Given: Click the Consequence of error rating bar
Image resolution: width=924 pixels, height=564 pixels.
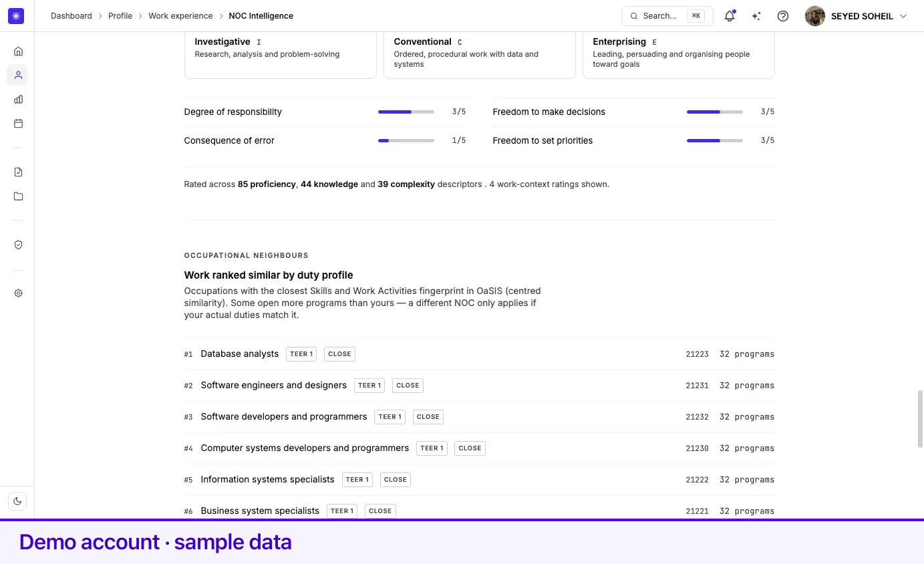Looking at the screenshot, I should tap(406, 140).
